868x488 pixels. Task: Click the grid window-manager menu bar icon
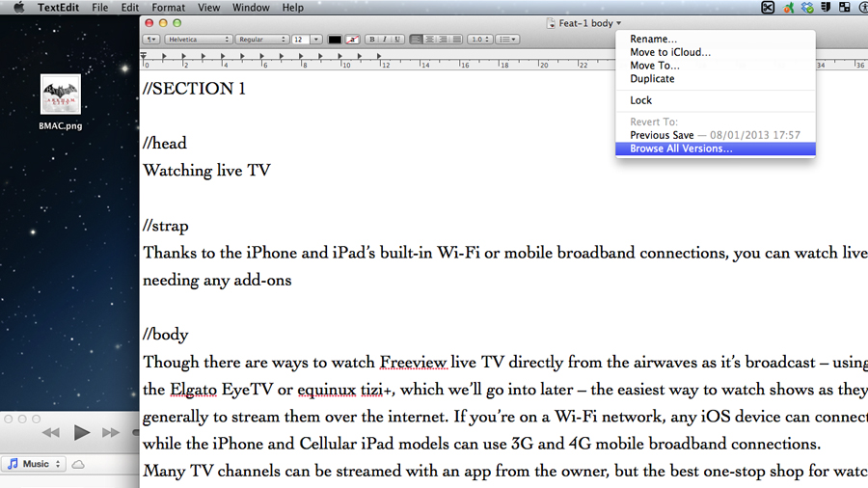[x=845, y=7]
